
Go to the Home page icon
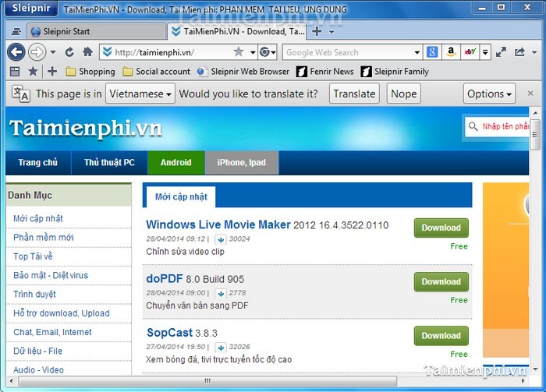[x=86, y=52]
